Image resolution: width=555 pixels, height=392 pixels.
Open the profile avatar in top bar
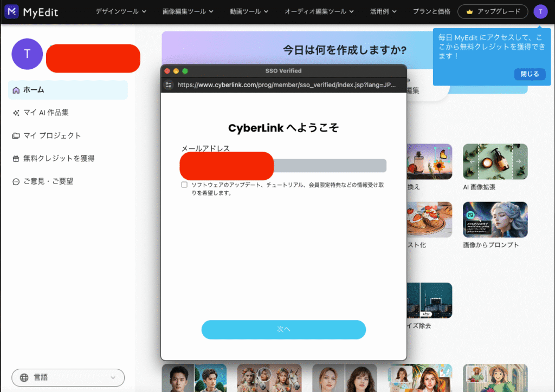(x=540, y=12)
